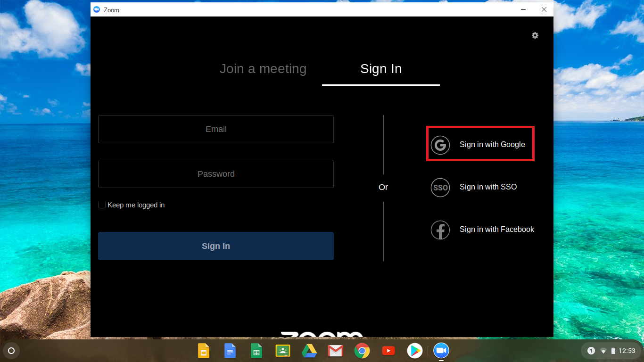Switch to Join a meeting tab

pos(263,69)
